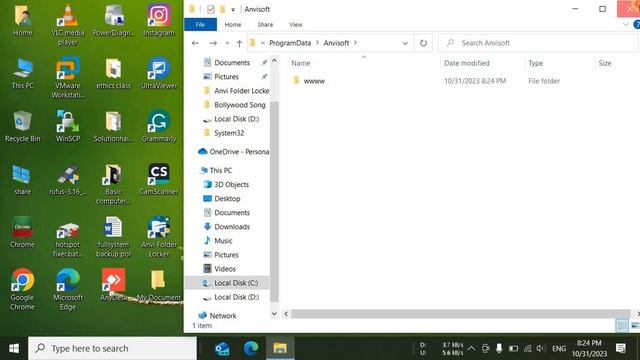
Task: Launch UltraViewer from desktop
Action: point(159,73)
